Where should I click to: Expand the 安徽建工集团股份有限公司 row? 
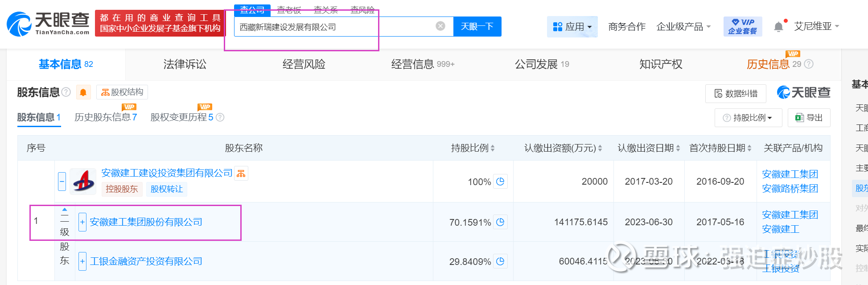[82, 222]
